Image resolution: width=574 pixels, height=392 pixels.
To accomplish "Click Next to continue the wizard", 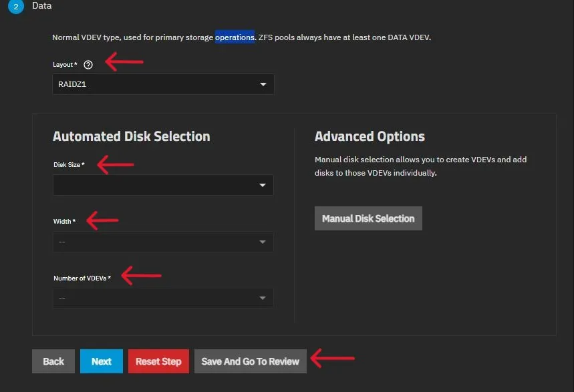I will click(101, 361).
